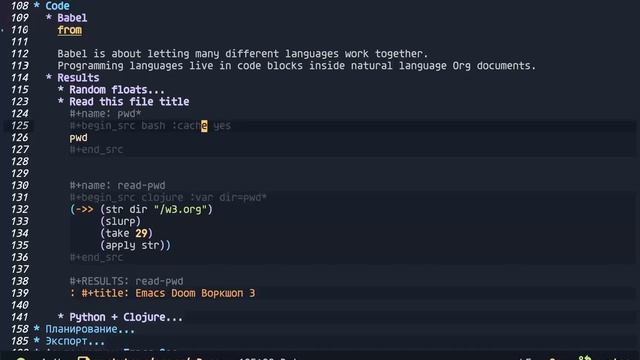Click the "#+name: read-pwd" line
The width and height of the screenshot is (640, 360).
(x=117, y=186)
